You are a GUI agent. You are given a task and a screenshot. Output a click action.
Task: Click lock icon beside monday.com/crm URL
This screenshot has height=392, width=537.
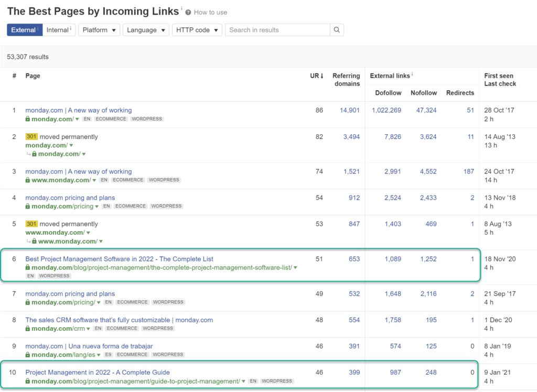[28, 328]
